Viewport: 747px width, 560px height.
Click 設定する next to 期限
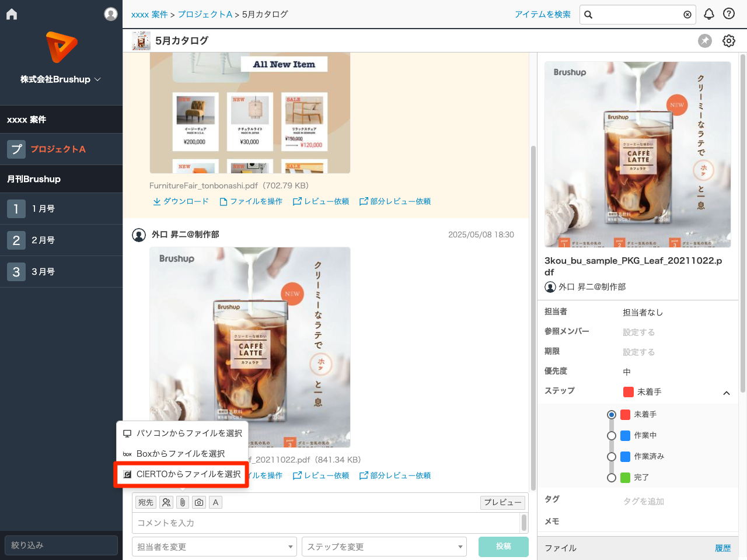(x=638, y=352)
